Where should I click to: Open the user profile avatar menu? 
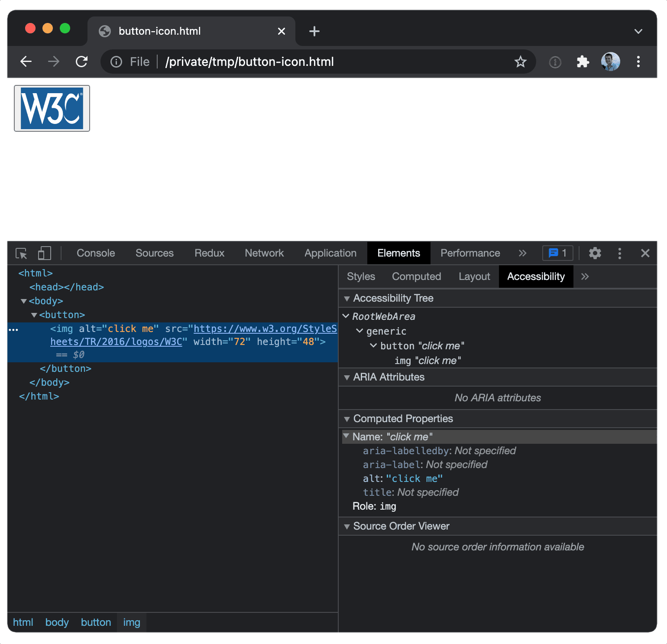[611, 62]
